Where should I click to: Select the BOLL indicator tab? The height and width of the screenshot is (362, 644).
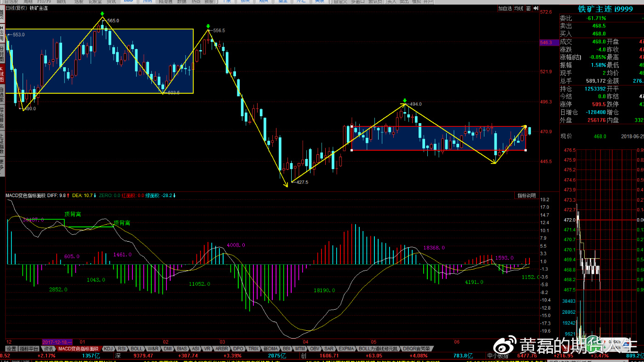coord(137,349)
